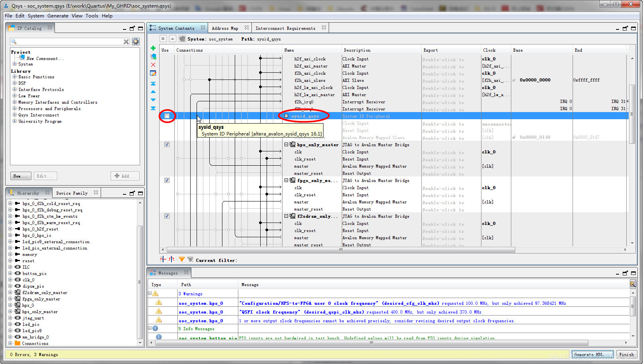The image size is (643, 364).
Task: Toggle the Use checkbox for hps_only_master
Action: 167,145
